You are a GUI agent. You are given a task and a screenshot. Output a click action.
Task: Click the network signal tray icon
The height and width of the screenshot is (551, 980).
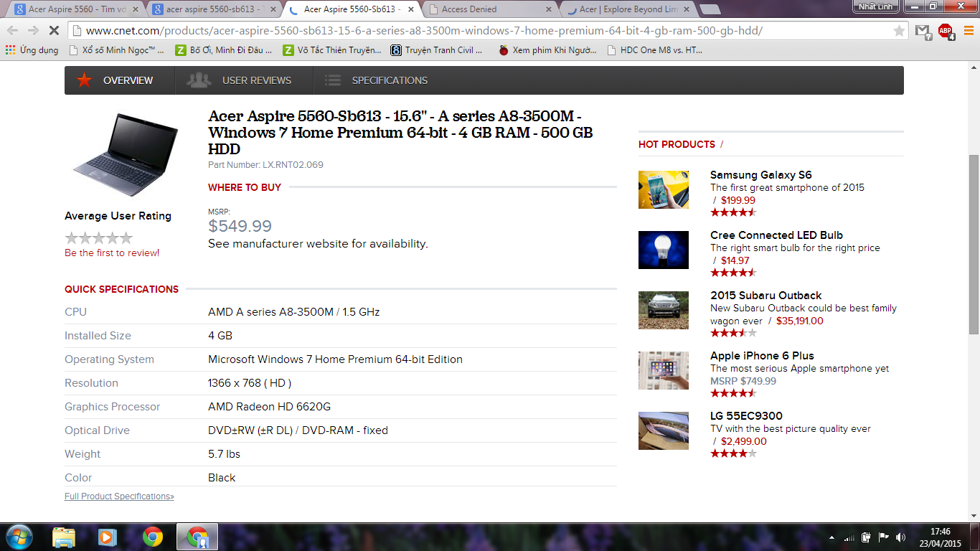coord(849,537)
